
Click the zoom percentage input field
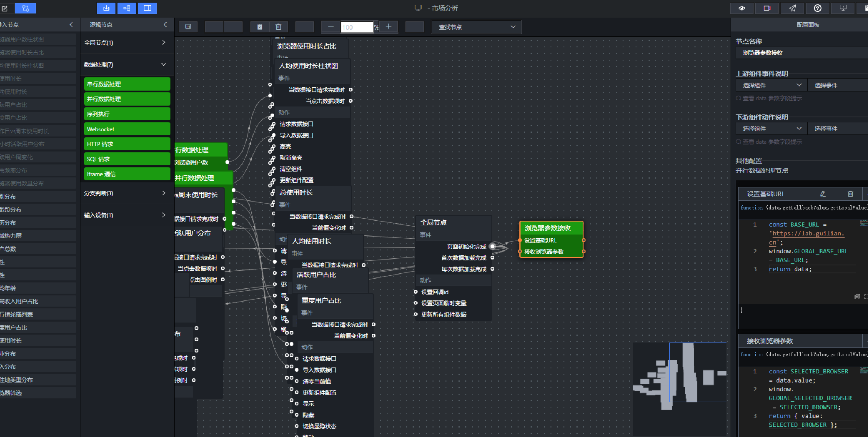coord(357,27)
